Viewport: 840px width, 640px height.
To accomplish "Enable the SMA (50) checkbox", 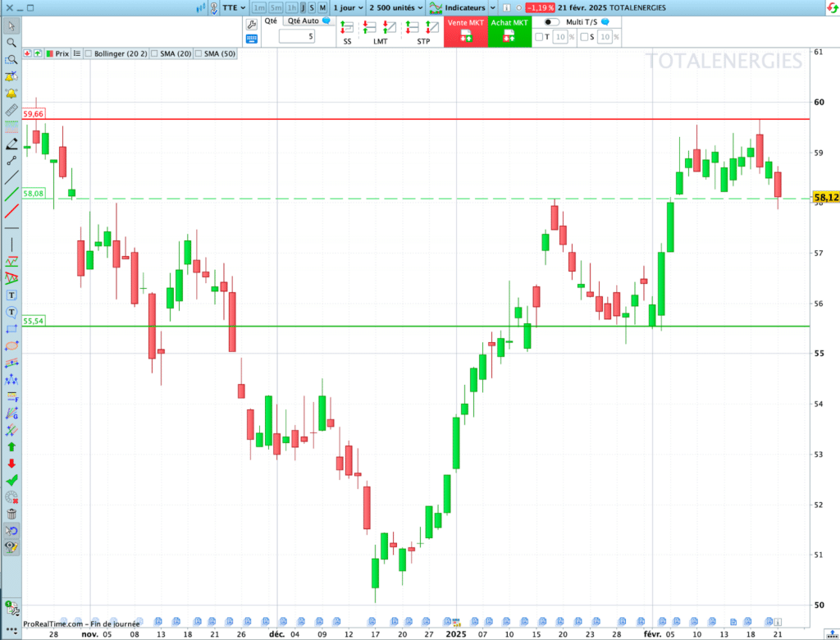I will [x=199, y=53].
